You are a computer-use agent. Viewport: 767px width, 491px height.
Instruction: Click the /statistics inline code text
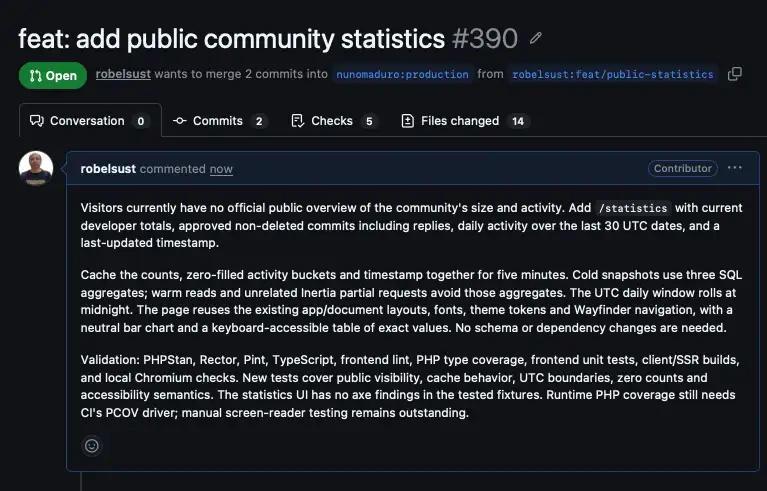633,208
